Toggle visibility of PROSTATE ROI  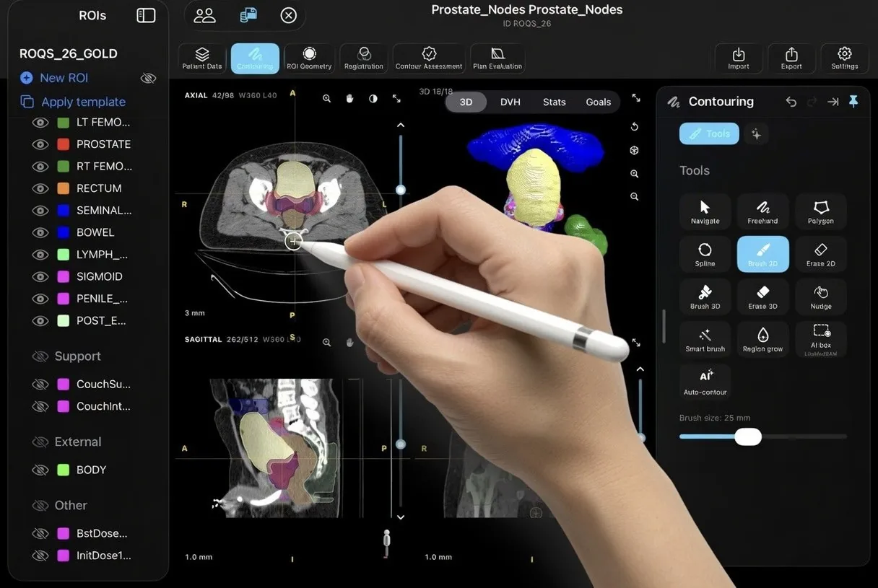point(40,144)
